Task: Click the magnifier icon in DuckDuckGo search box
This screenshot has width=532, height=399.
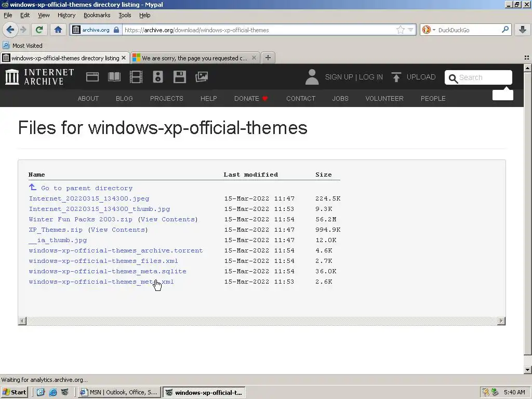Action: [505, 30]
